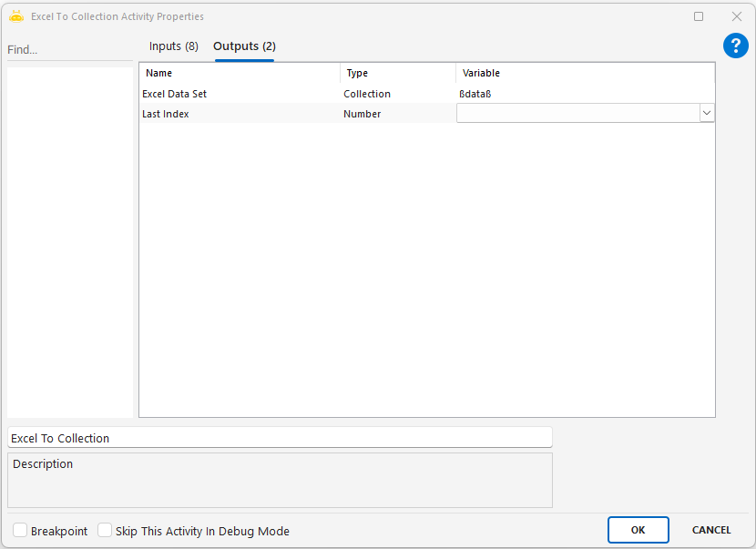
Task: Click the Variable column header
Action: point(583,73)
